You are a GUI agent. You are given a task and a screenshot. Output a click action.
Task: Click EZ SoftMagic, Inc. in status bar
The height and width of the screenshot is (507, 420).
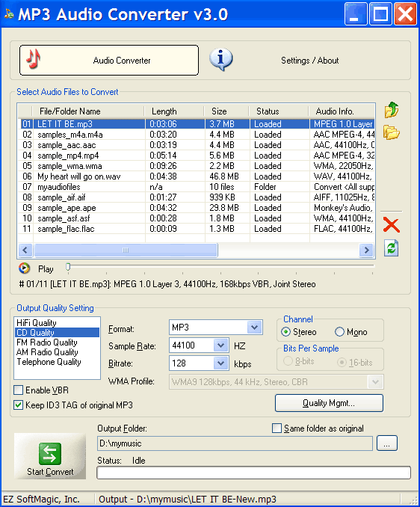coord(41,500)
